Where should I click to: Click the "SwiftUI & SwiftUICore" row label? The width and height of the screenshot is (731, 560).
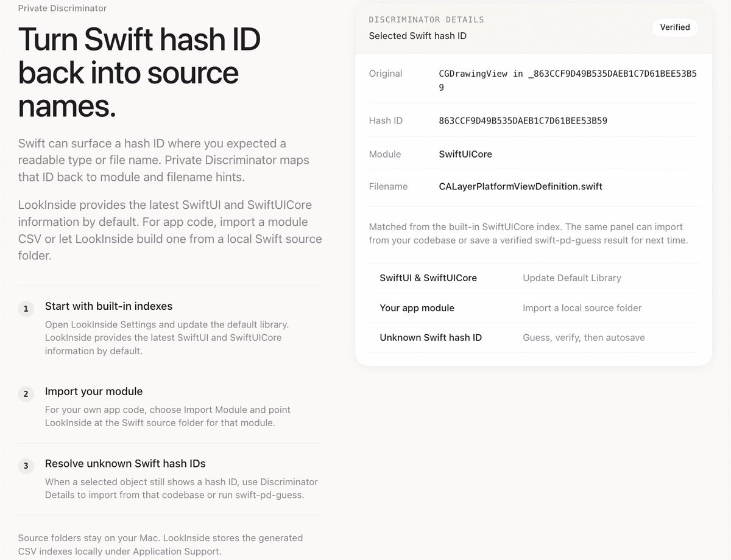coord(428,278)
